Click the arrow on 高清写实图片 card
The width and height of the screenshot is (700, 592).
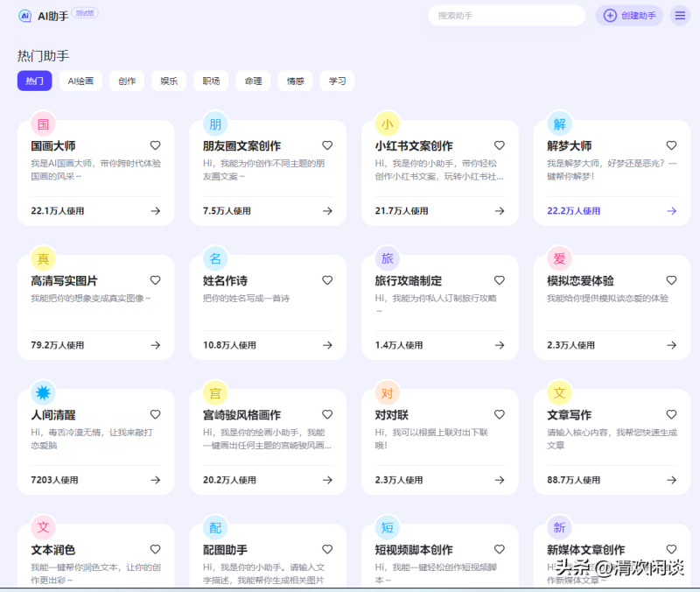(x=156, y=345)
